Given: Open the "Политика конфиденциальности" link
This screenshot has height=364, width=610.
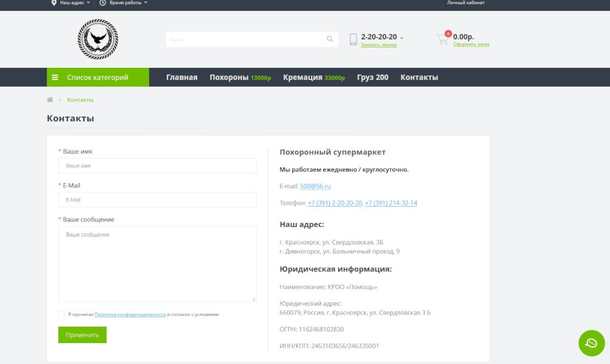Looking at the screenshot, I should pyautogui.click(x=130, y=315).
